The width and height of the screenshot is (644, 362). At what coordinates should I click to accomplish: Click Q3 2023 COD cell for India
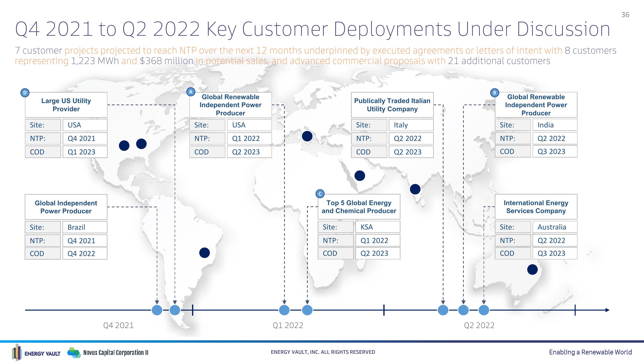(555, 151)
